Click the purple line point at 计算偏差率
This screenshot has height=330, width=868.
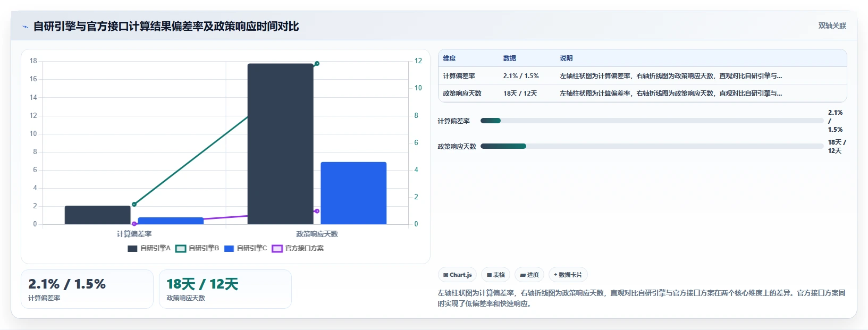click(134, 224)
